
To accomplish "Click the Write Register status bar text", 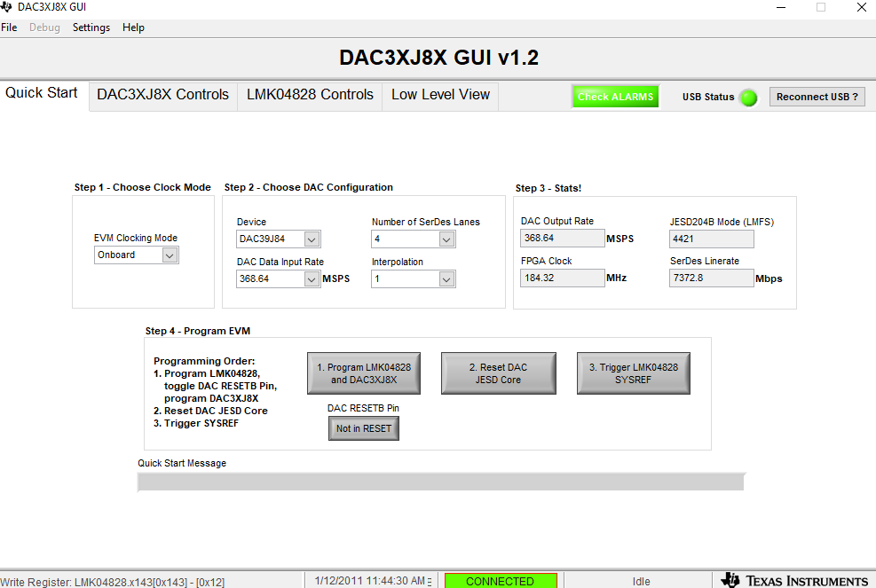I will pos(113,582).
